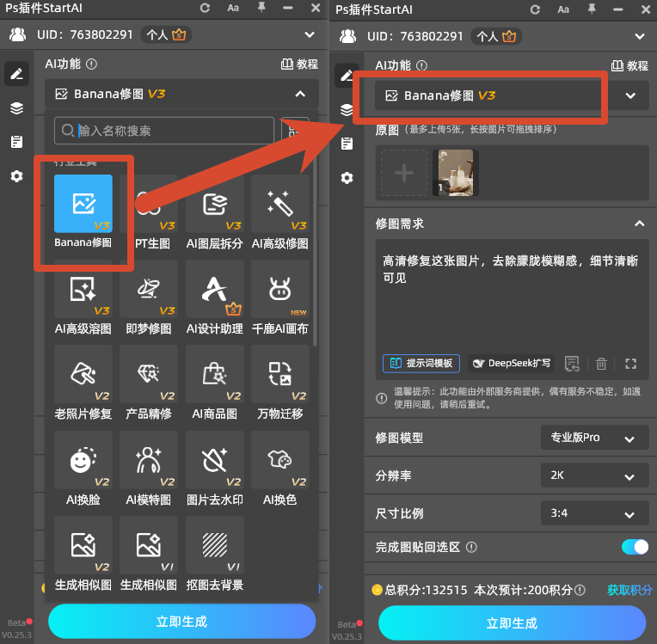657x644 pixels.
Task: Click the 获取积分 link
Action: (629, 591)
